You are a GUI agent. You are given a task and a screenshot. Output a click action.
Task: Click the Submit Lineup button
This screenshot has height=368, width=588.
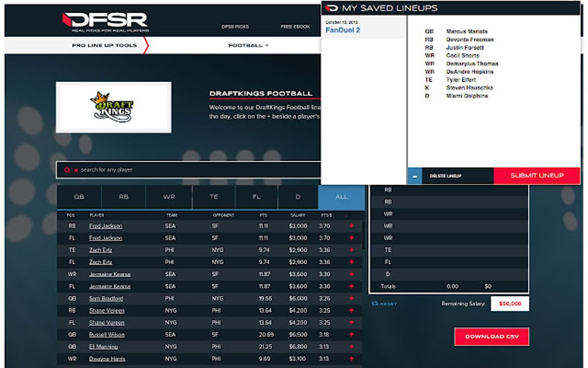(x=536, y=175)
